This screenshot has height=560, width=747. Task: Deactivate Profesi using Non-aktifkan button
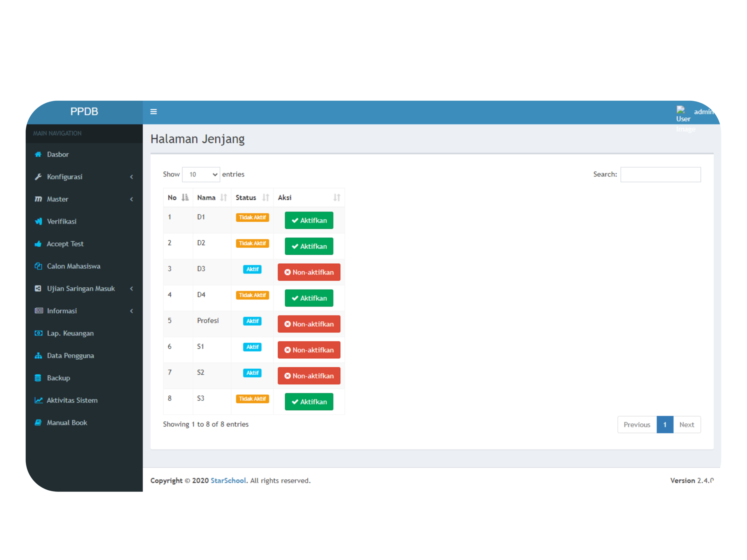click(x=309, y=324)
